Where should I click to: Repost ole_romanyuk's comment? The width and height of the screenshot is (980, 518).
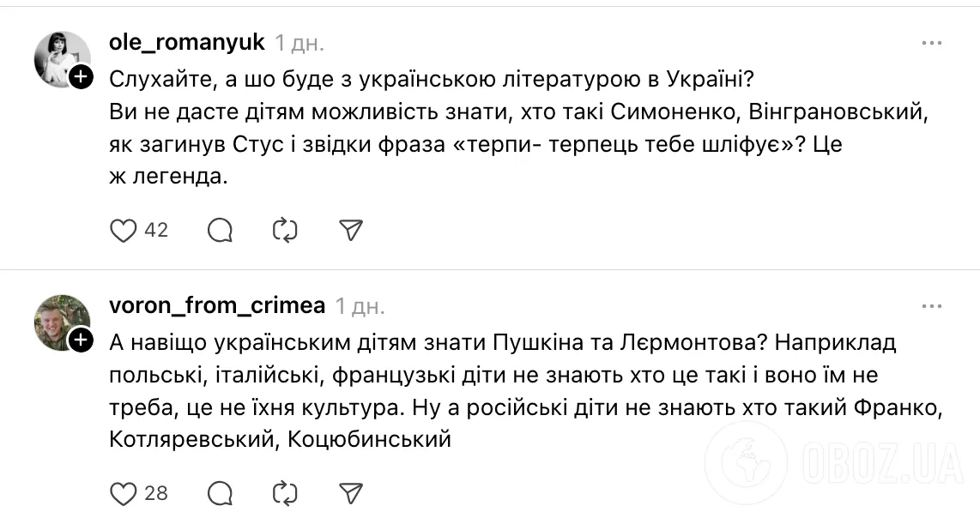click(283, 230)
